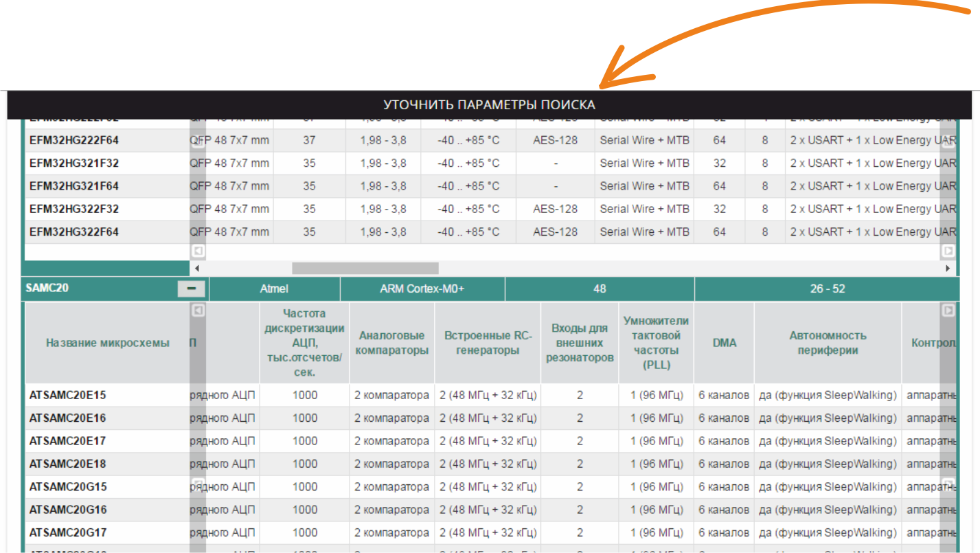Click horizontal scrollbar left arrow
This screenshot has width=980, height=553.
tap(196, 268)
